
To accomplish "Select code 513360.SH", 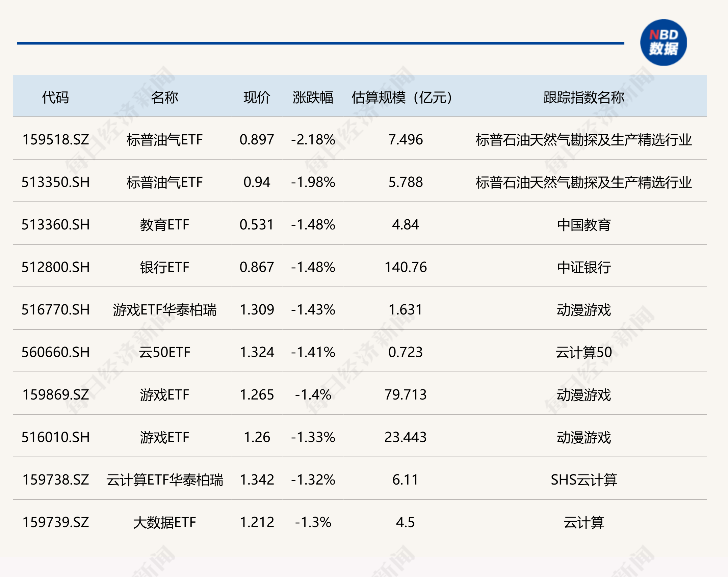I will pos(56,225).
